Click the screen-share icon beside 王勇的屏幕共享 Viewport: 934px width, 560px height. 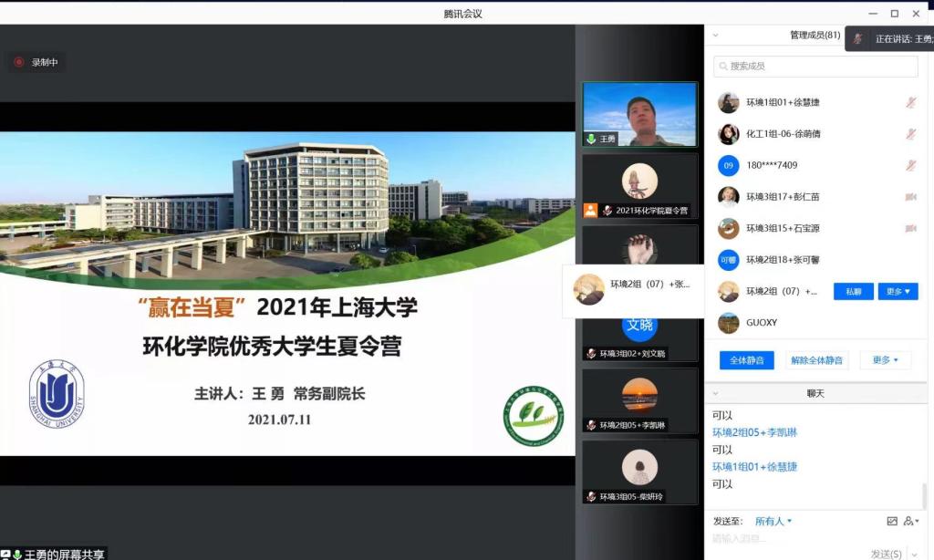(x=5, y=555)
